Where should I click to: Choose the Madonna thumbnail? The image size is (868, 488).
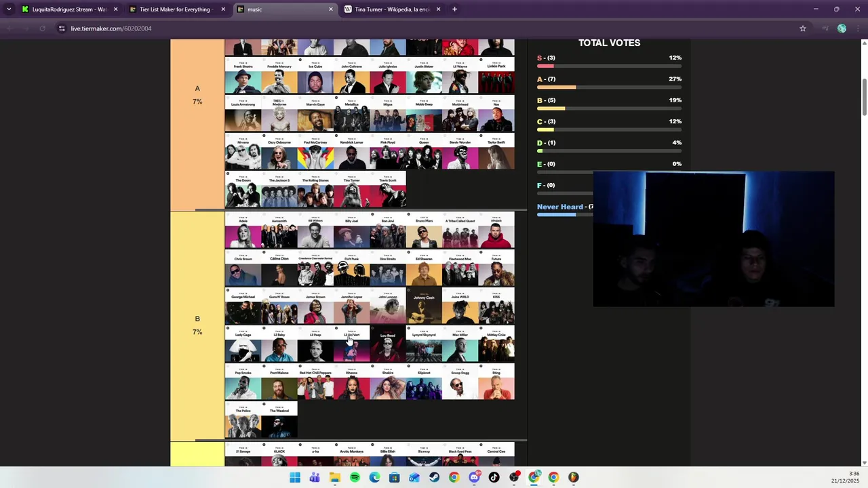click(x=279, y=114)
